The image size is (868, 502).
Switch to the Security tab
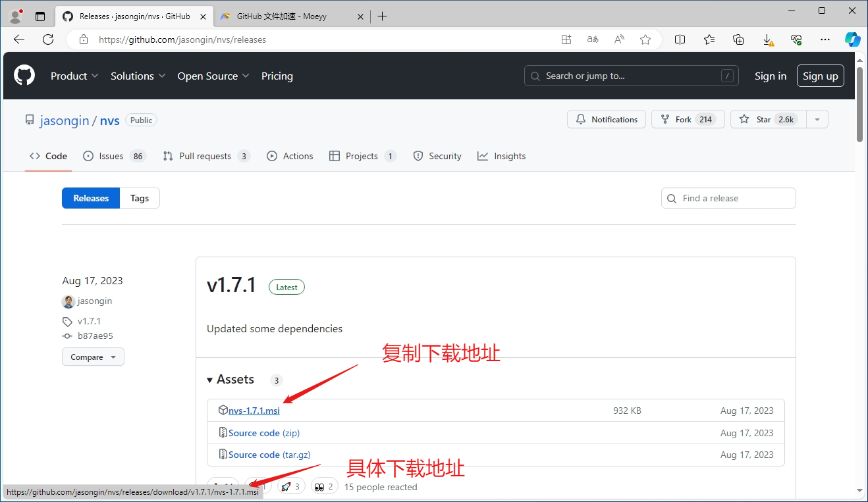pyautogui.click(x=437, y=156)
